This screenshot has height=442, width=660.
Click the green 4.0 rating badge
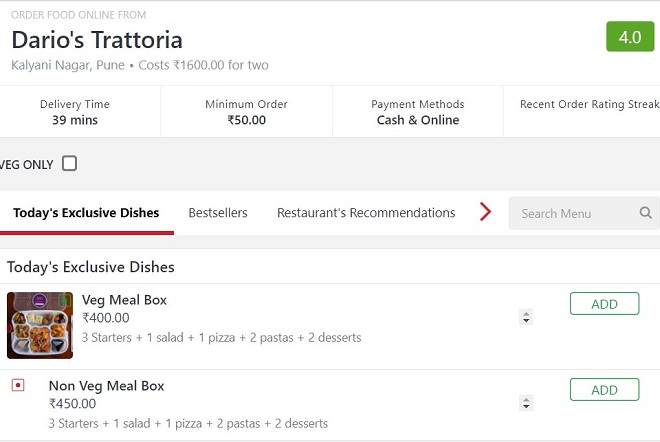coord(629,37)
